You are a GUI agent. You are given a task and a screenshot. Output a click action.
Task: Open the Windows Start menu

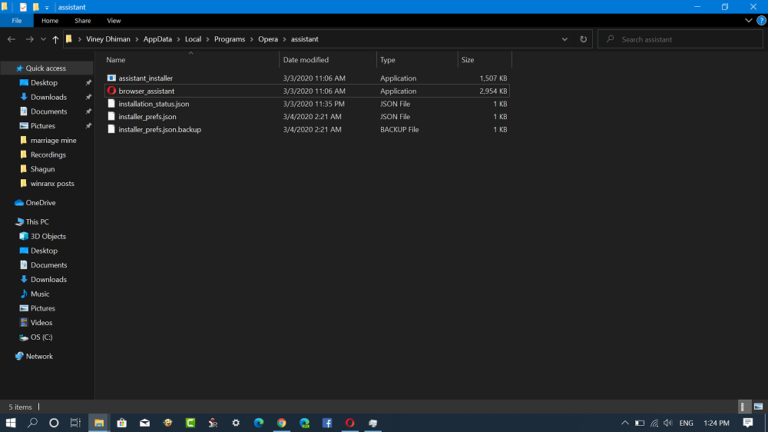(x=11, y=423)
